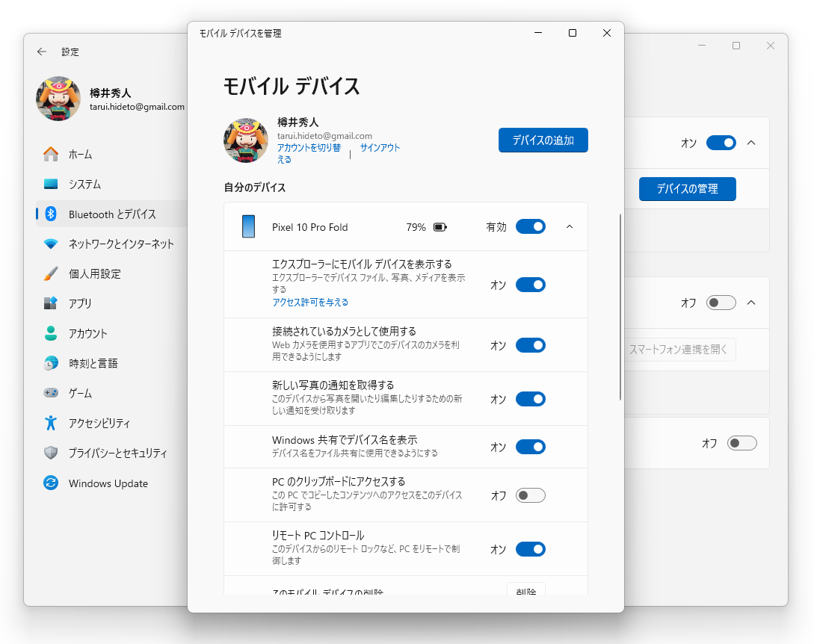Viewport: 814px width, 644px height.
Task: Open the アクセス許可を与える link
Action: 310,302
